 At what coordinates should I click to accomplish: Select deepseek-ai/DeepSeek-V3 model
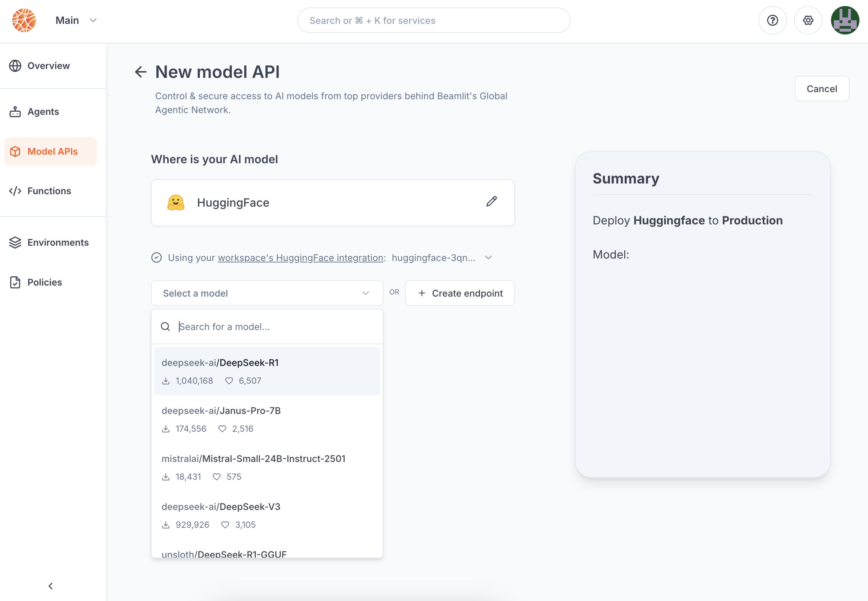coord(267,515)
